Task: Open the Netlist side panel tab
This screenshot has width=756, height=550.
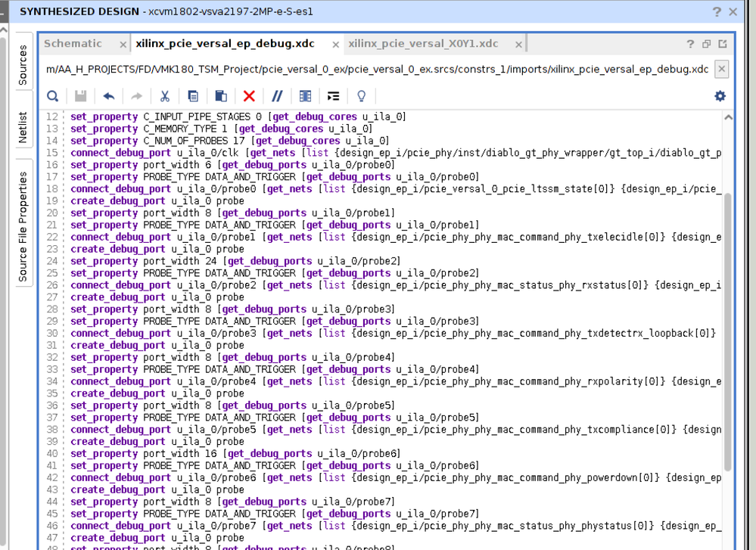Action: [23, 128]
